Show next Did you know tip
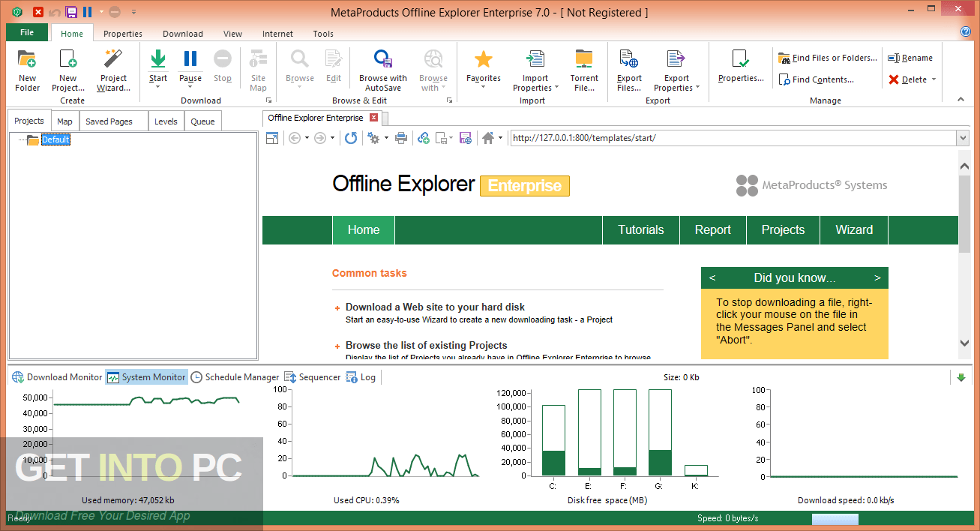Screen dimensions: 980x531 tap(877, 277)
